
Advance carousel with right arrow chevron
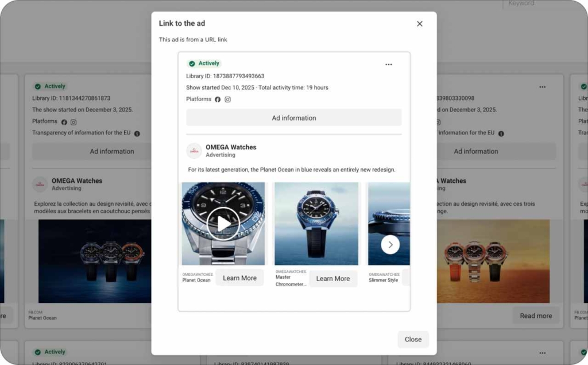390,245
